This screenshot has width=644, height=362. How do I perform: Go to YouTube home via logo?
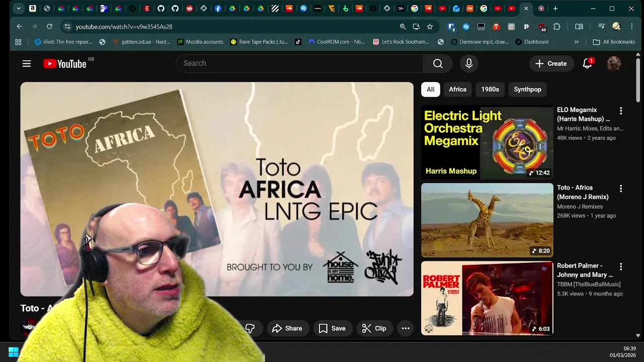pos(65,63)
